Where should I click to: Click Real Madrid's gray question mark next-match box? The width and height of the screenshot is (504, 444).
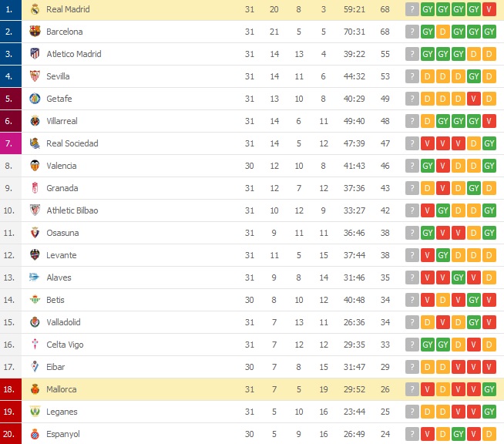click(412, 9)
